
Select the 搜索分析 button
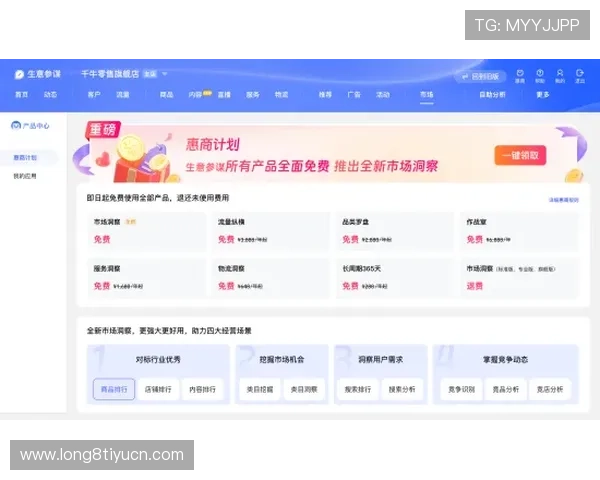click(x=402, y=389)
